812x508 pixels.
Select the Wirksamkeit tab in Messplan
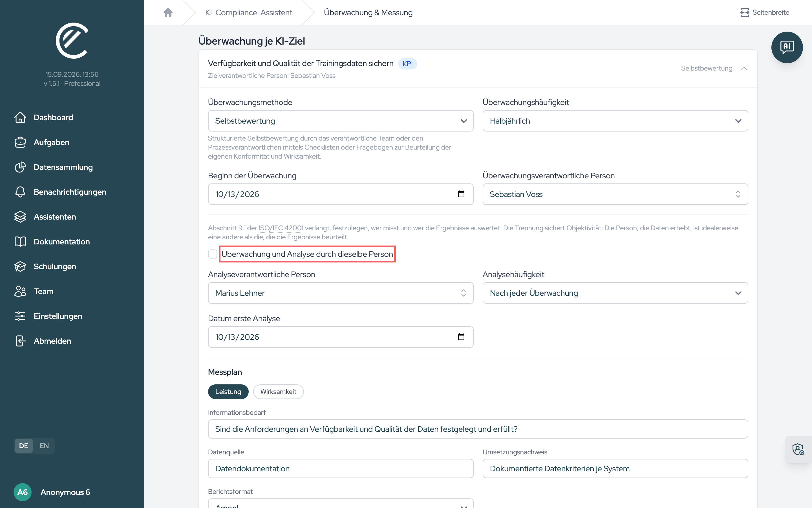tap(278, 392)
